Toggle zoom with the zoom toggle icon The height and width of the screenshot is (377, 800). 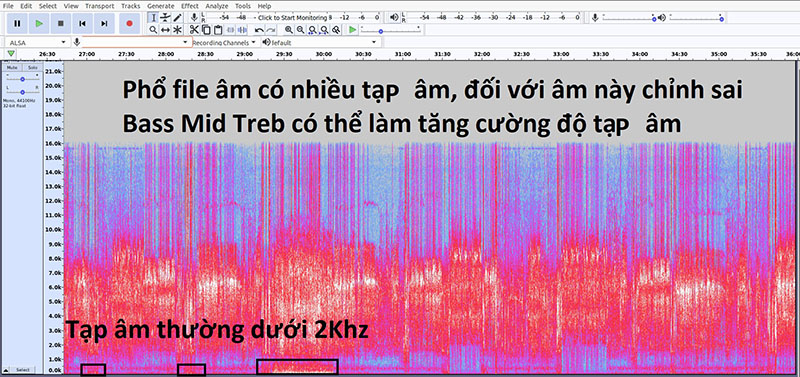[x=336, y=30]
